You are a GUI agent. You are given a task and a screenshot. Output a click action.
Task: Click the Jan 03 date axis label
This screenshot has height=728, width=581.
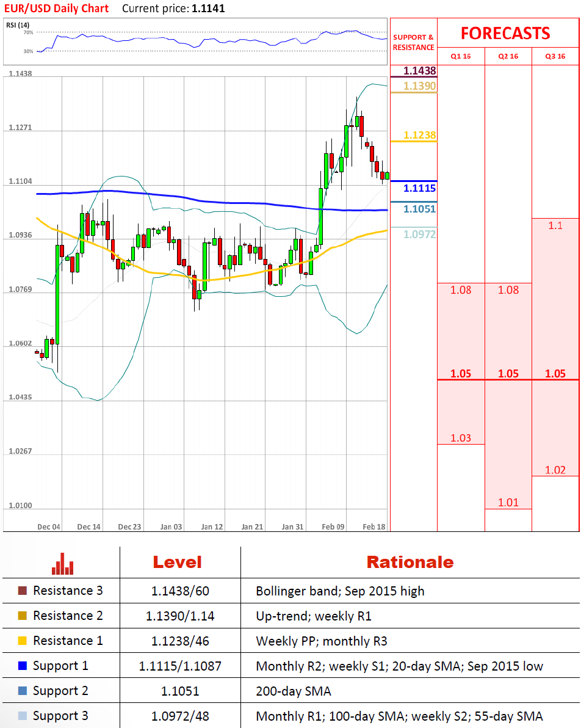click(x=171, y=527)
